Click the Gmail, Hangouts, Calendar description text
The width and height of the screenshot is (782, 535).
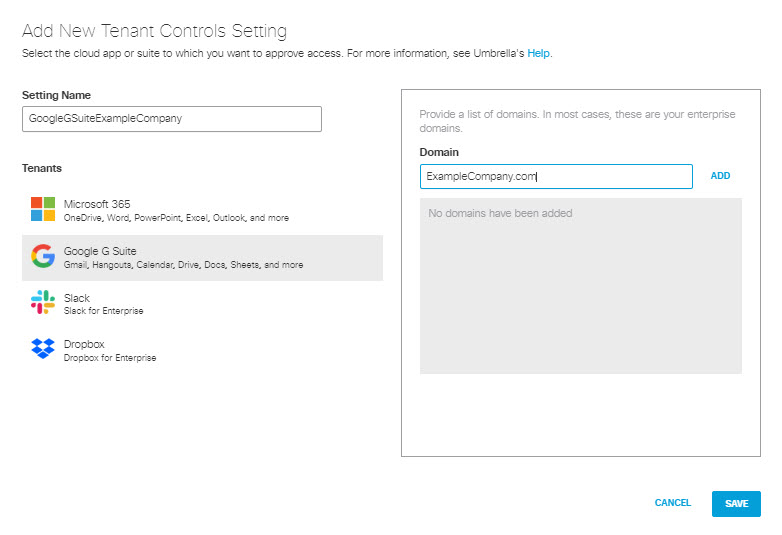(x=183, y=265)
